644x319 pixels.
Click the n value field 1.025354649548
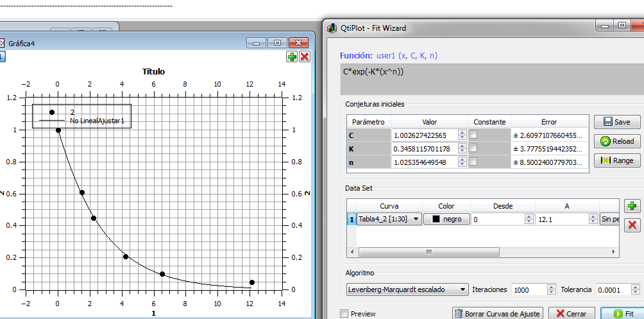click(425, 162)
